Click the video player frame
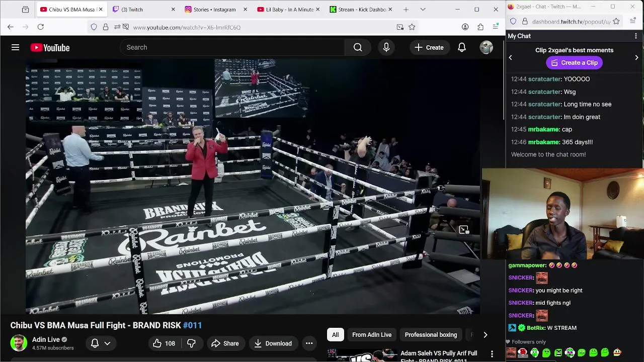The image size is (644, 362). (x=253, y=187)
